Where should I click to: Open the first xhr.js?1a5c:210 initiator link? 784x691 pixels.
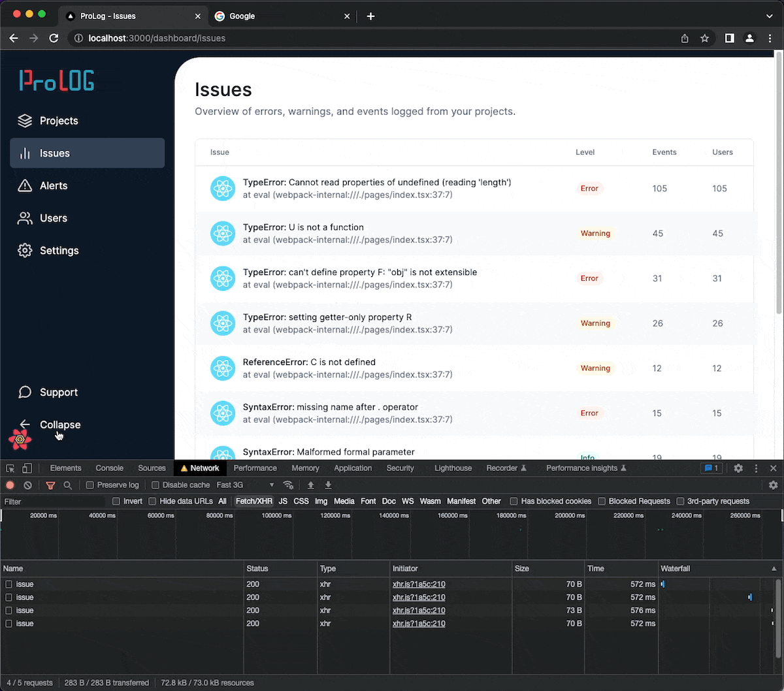419,585
